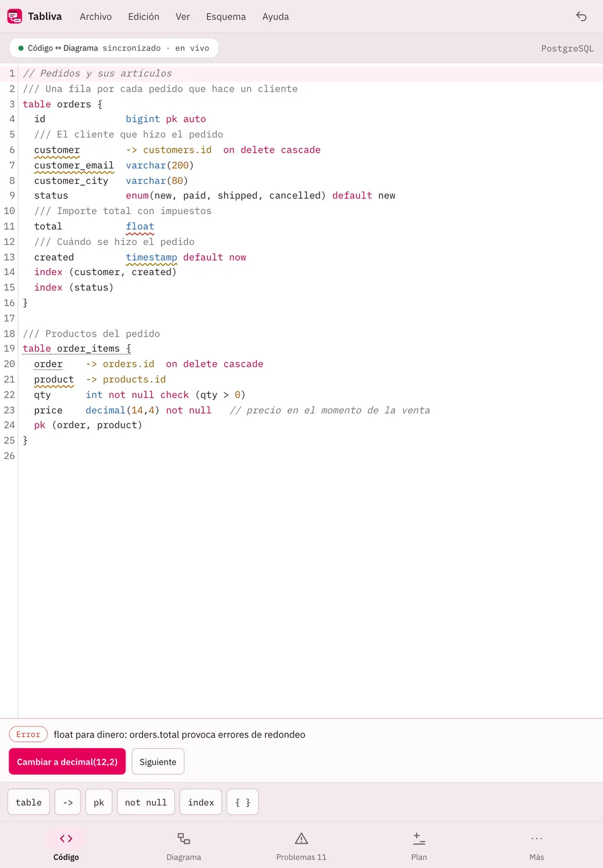Click the comment 'Pedidos y sus artículos'
The width and height of the screenshot is (603, 868).
click(97, 74)
